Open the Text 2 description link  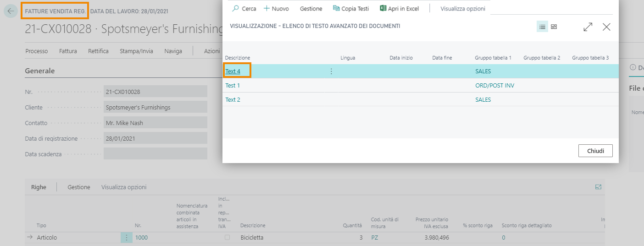pyautogui.click(x=233, y=100)
